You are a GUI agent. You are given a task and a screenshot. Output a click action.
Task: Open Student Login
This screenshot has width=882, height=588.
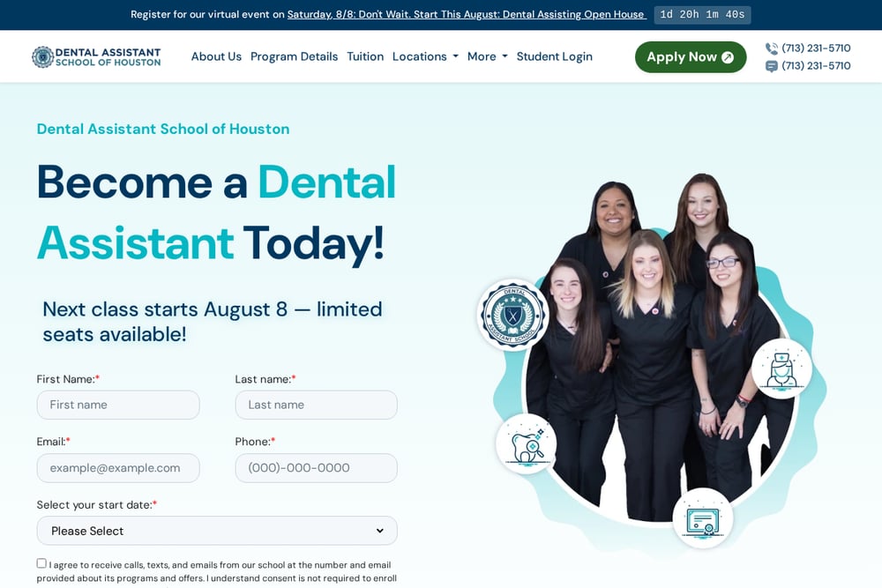click(555, 56)
